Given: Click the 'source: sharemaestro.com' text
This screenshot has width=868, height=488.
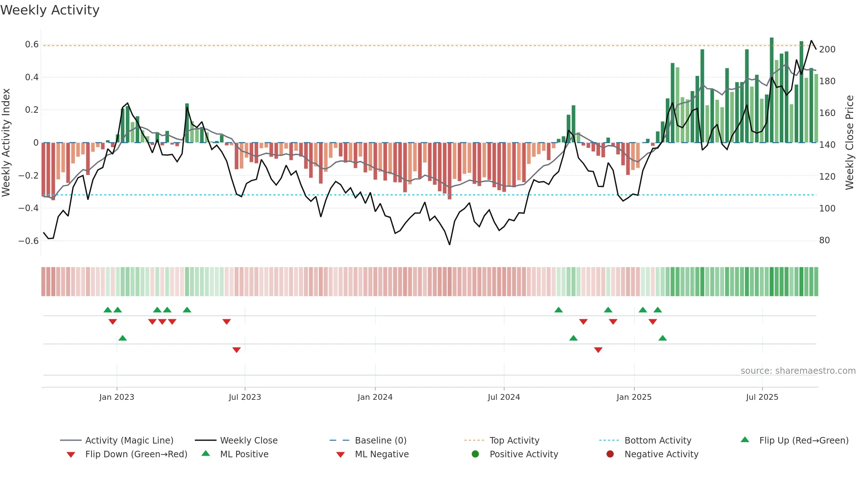Looking at the screenshot, I should pos(798,371).
